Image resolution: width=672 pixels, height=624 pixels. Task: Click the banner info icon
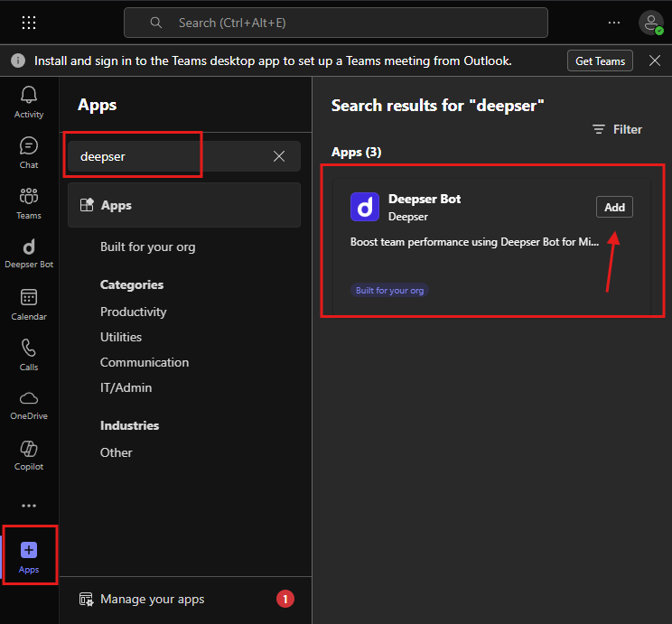pyautogui.click(x=18, y=61)
